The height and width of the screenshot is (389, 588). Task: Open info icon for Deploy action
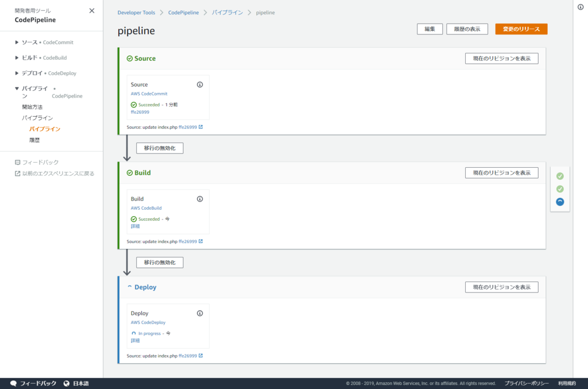click(200, 314)
